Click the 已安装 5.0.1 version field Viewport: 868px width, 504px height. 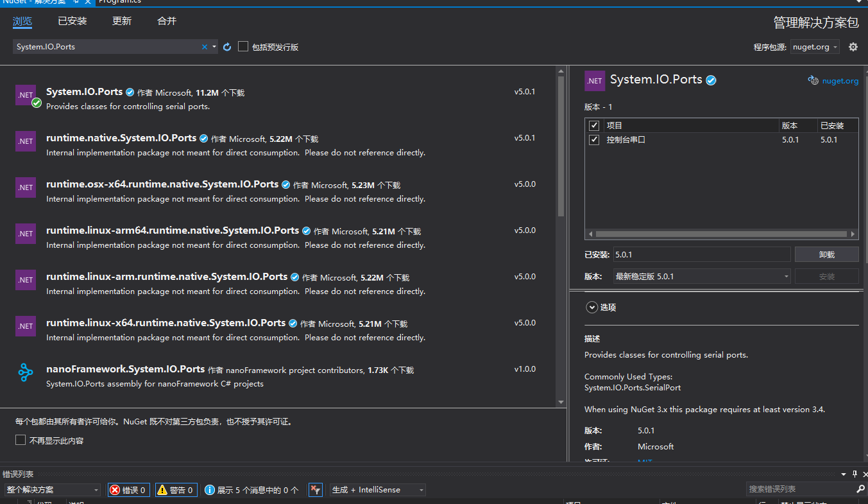702,255
